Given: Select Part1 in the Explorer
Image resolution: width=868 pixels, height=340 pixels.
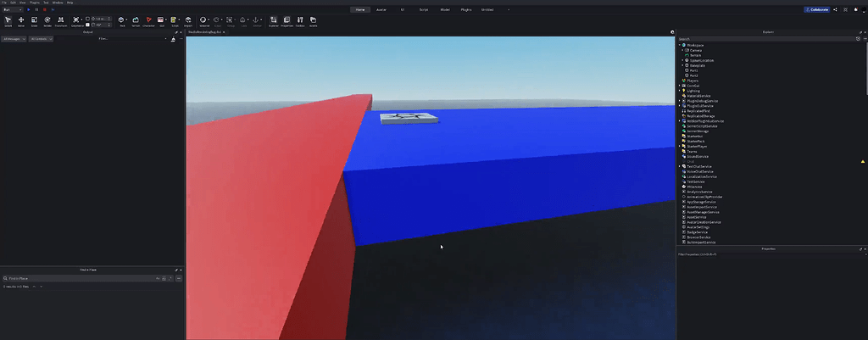Looking at the screenshot, I should (x=693, y=70).
